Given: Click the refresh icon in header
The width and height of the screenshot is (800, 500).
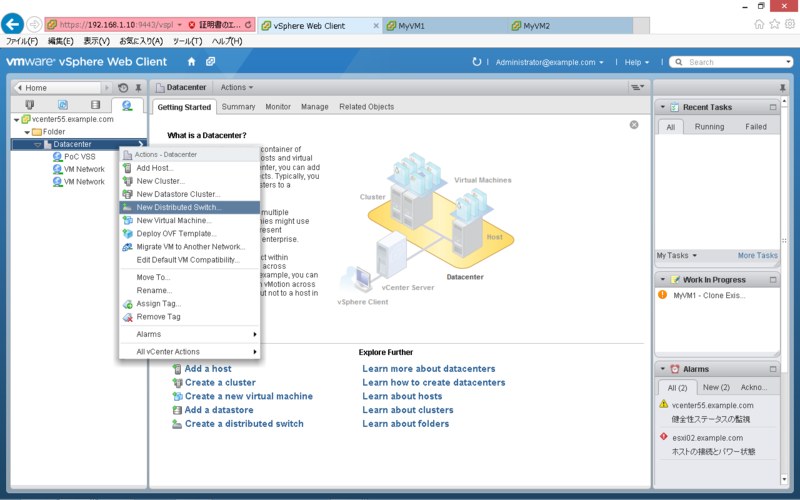Looking at the screenshot, I should (x=477, y=62).
